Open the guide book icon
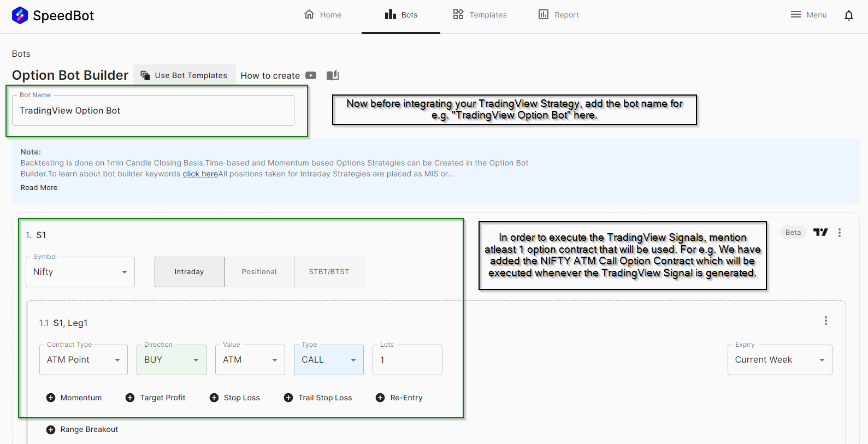868x444 pixels. tap(333, 75)
